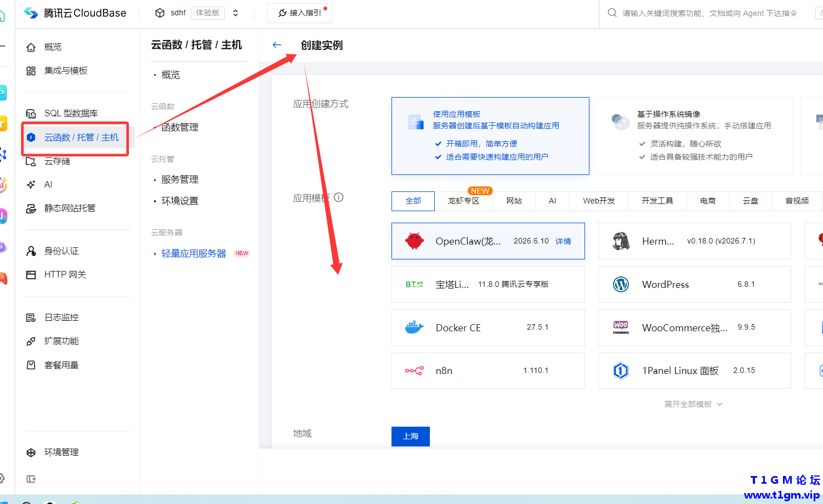The width and height of the screenshot is (823, 504).
Task: Click the 日志监控 icon
Action: (31, 318)
